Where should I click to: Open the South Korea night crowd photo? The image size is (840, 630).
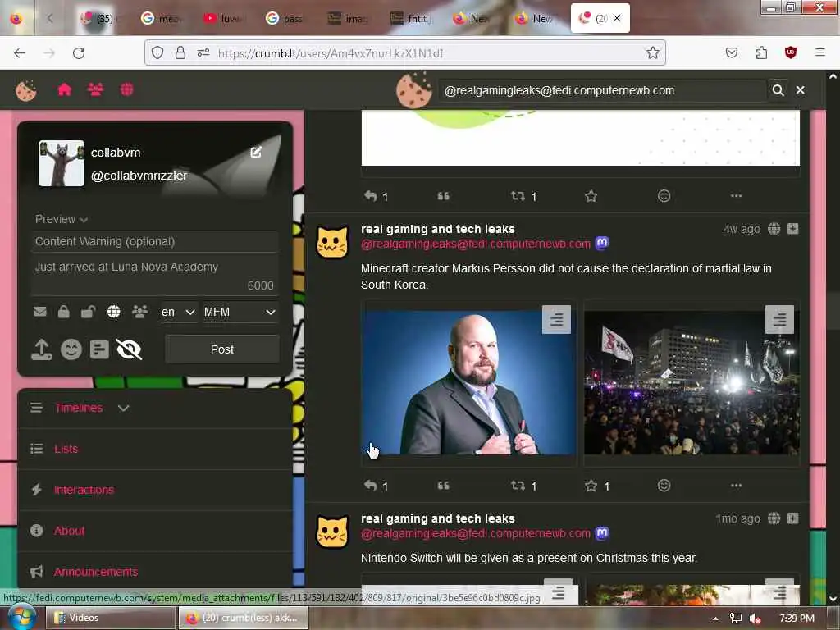click(692, 382)
